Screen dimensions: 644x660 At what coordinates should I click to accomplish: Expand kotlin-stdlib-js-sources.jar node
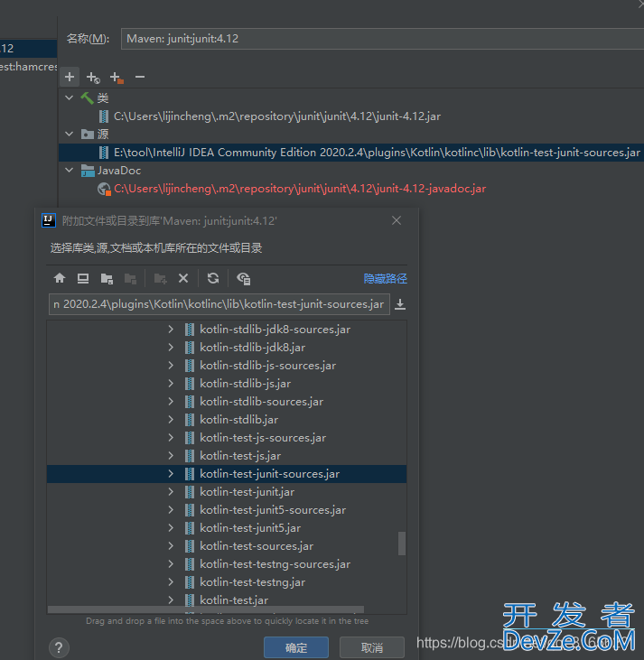tap(171, 366)
